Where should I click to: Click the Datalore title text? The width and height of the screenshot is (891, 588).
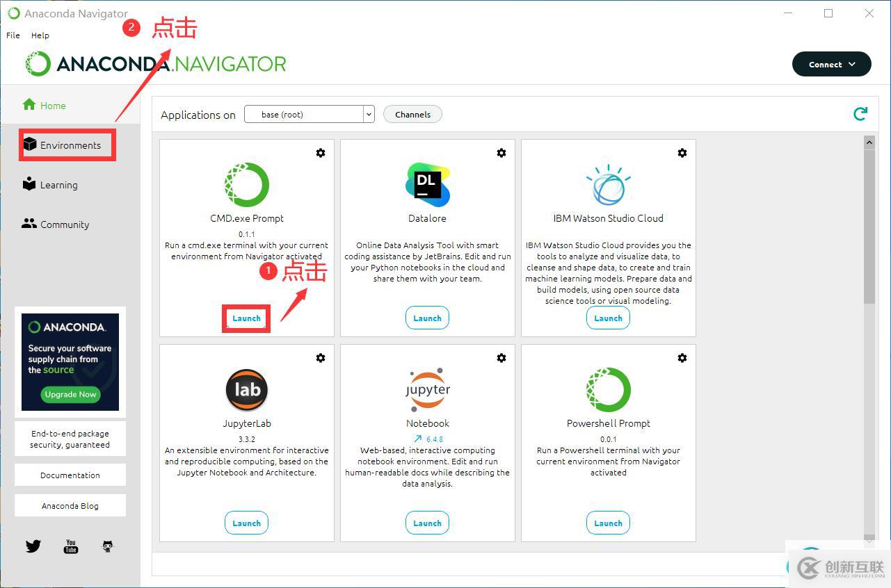[x=427, y=218]
